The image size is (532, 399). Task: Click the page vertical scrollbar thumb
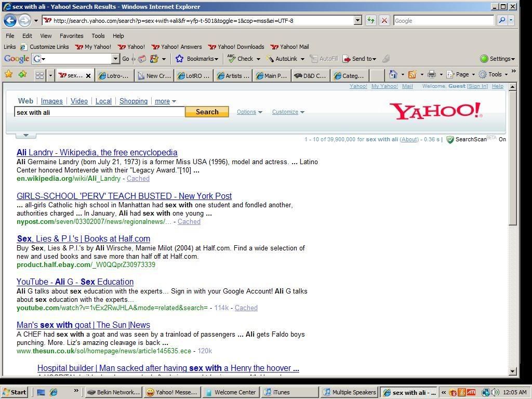point(513,159)
